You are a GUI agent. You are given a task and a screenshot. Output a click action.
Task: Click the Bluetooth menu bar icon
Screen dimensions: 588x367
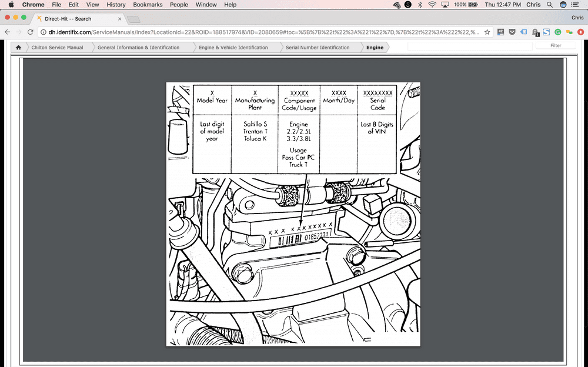(420, 5)
